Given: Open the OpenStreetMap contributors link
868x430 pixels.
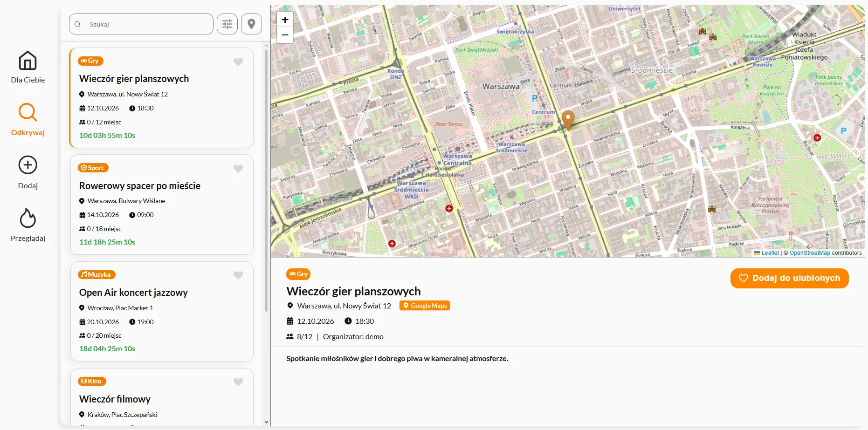Looking at the screenshot, I should point(810,253).
